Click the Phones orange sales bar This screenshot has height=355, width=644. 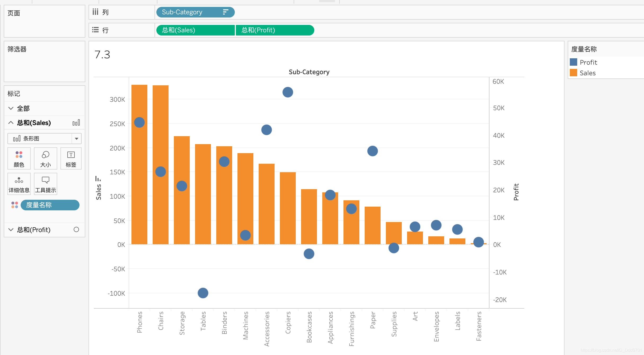pyautogui.click(x=139, y=185)
